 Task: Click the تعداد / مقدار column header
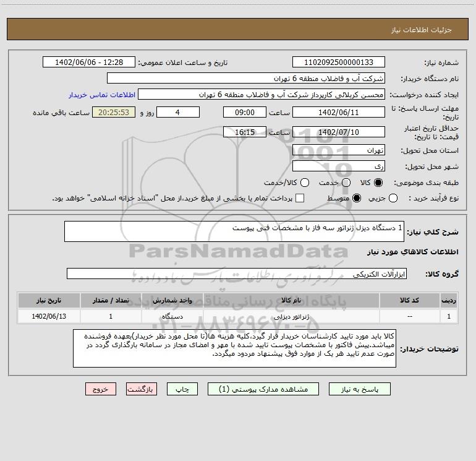(x=111, y=300)
